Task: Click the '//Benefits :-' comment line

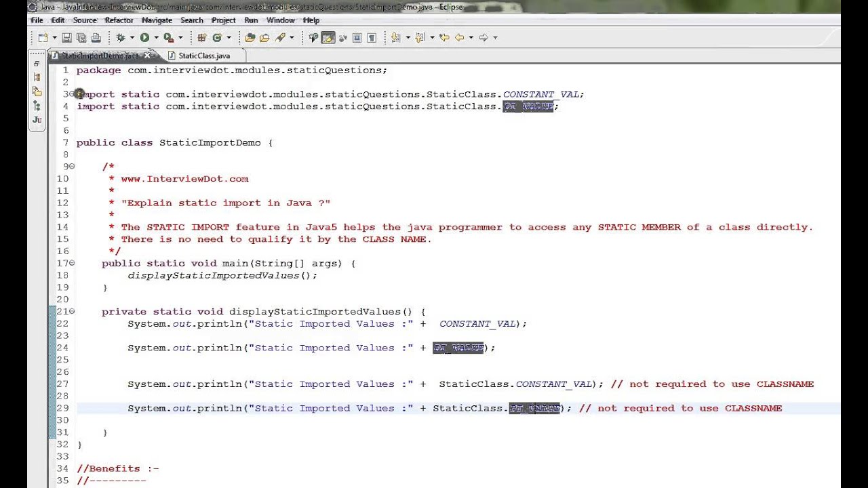Action: point(117,468)
